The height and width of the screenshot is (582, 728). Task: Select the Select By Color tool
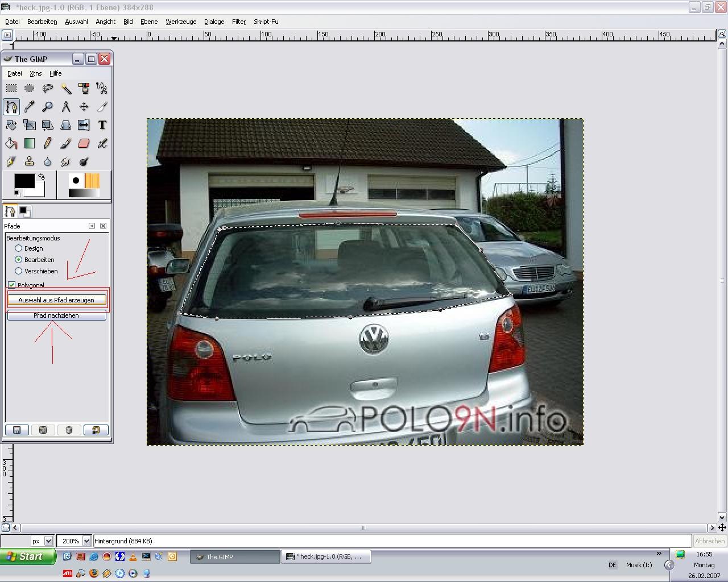(84, 88)
